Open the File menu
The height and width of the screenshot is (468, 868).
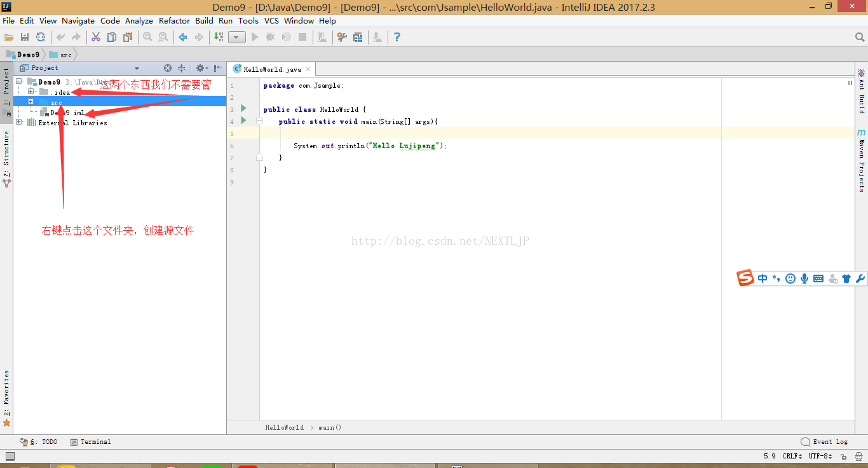(8, 20)
